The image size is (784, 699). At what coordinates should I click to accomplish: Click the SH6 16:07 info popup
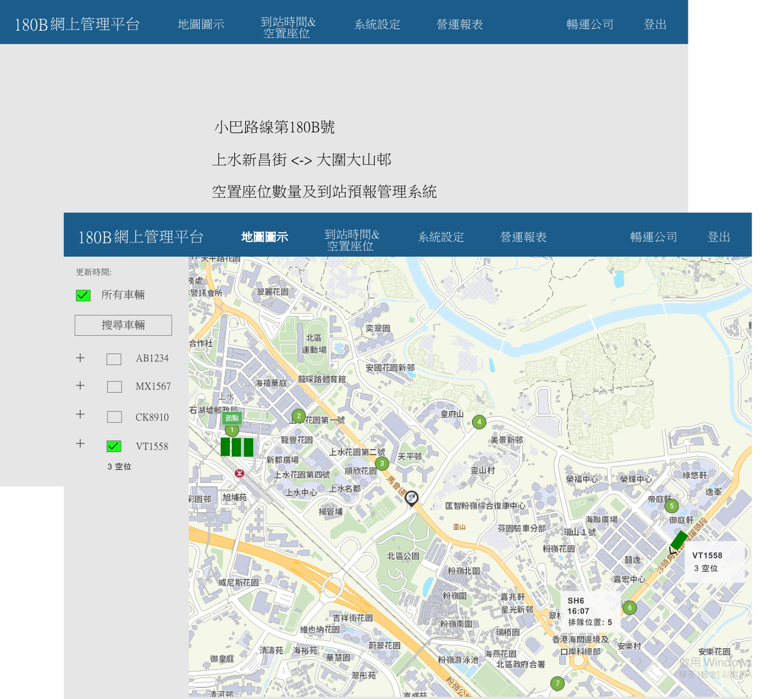click(x=590, y=611)
